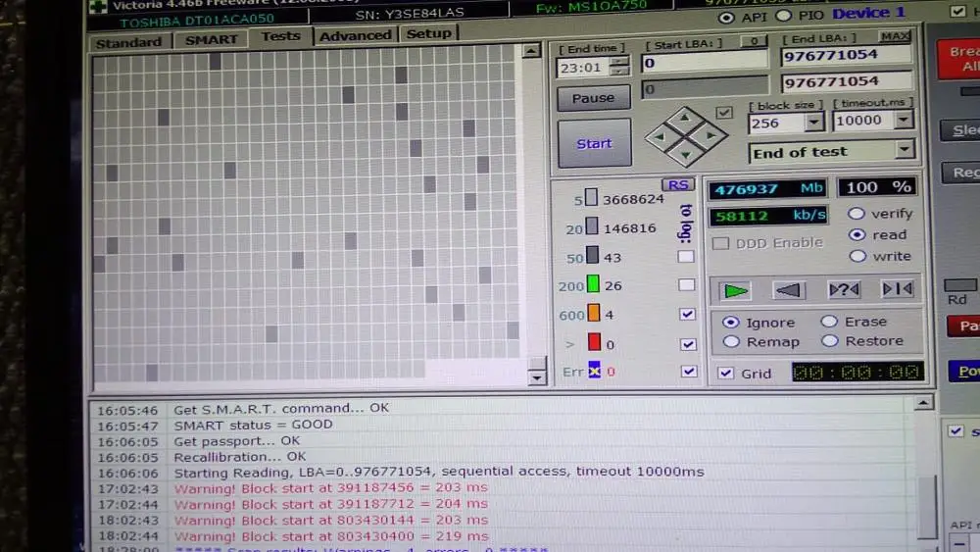Click the orange 600 ms color block
Image resolution: width=980 pixels, height=552 pixels.
pos(594,313)
